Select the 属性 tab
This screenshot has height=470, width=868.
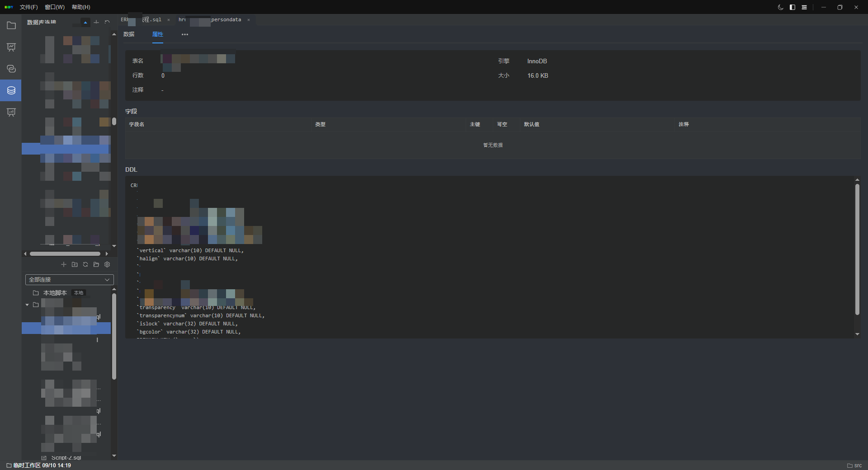coord(158,34)
